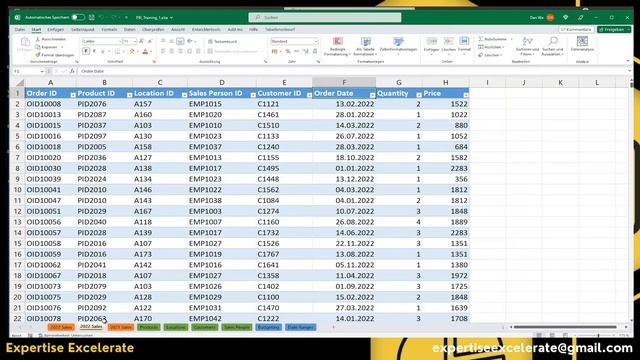640x360 pixels.
Task: Click the cell borders icon
Action: tap(117, 51)
